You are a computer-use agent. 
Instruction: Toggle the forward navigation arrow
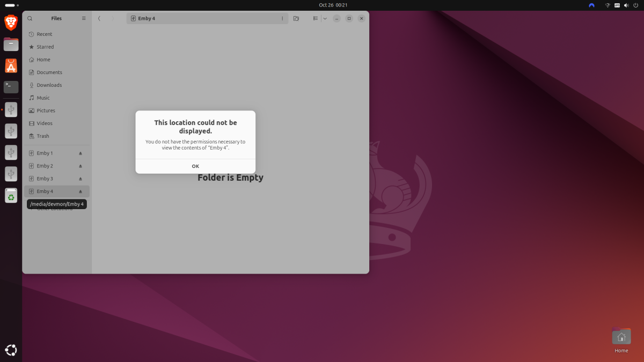coord(112,18)
